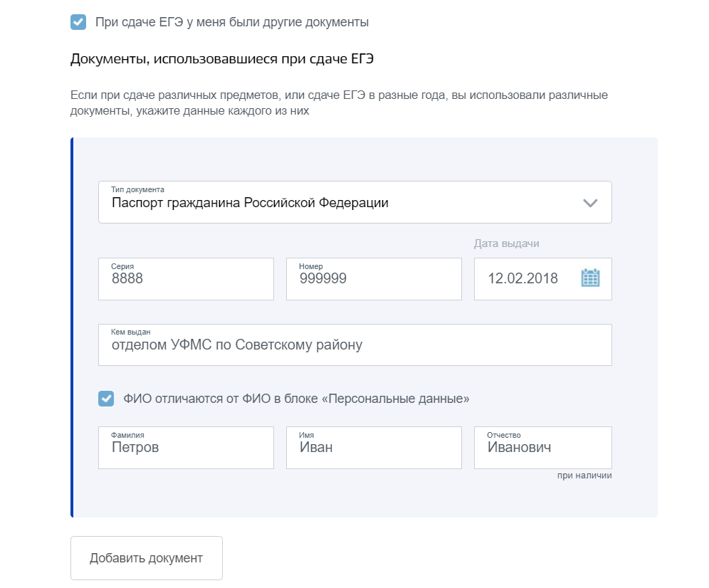Viewport: 709px width, 588px height.
Task: Click into the Кем выдан field
Action: click(355, 345)
